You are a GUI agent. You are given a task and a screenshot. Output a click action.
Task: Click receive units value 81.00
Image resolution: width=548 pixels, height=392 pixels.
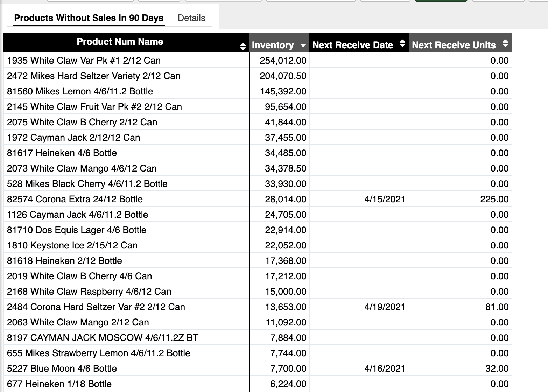click(x=497, y=307)
